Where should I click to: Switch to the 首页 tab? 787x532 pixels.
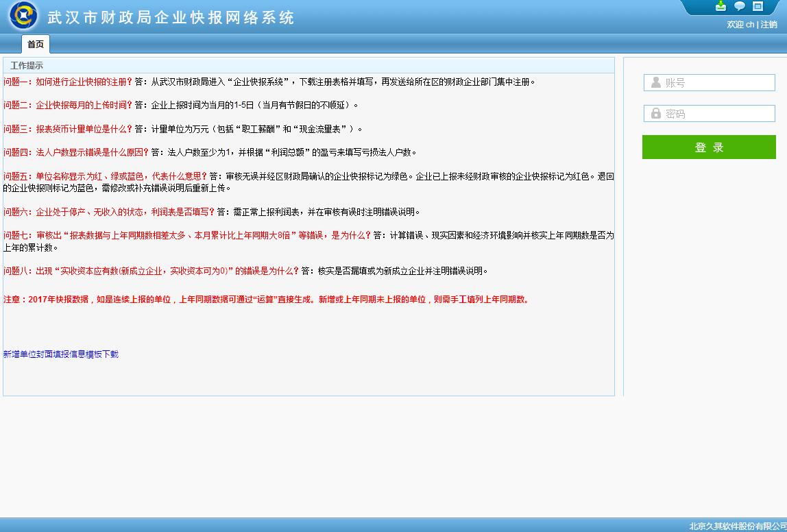coord(36,45)
